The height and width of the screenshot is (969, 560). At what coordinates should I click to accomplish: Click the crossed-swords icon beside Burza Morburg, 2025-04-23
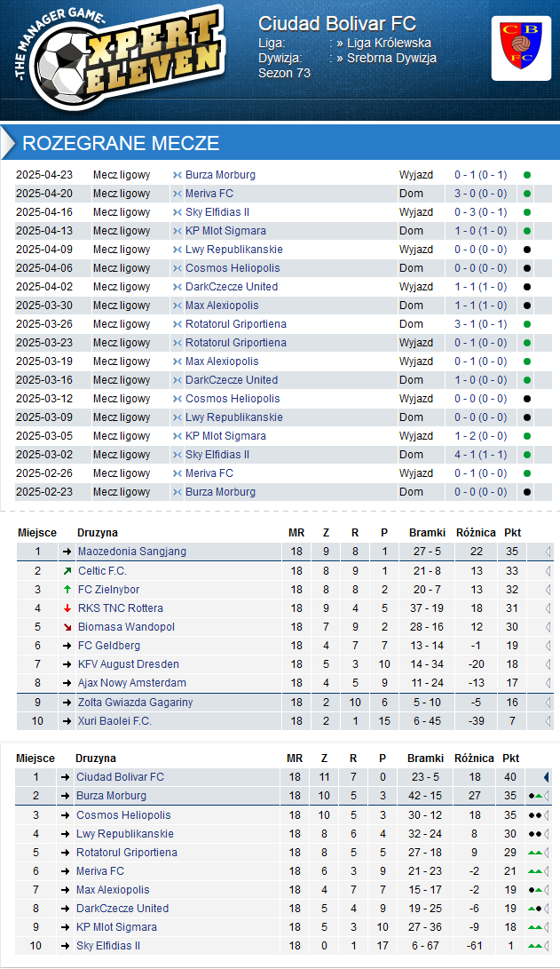177,175
